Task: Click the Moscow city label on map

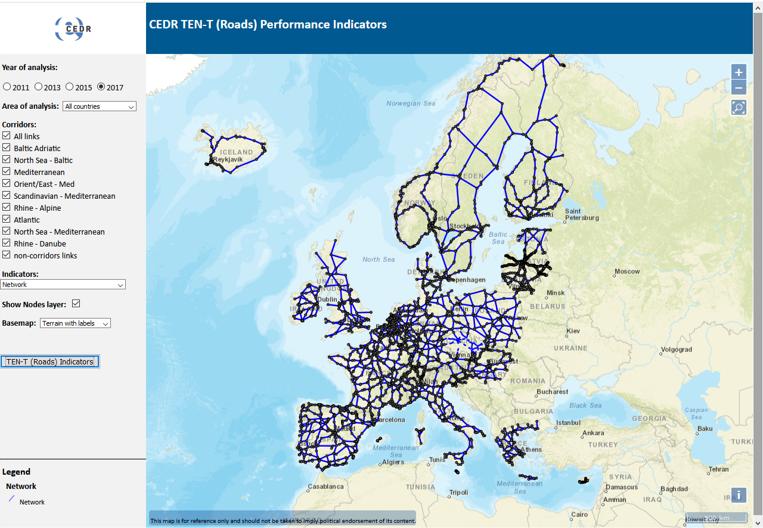Action: click(627, 272)
